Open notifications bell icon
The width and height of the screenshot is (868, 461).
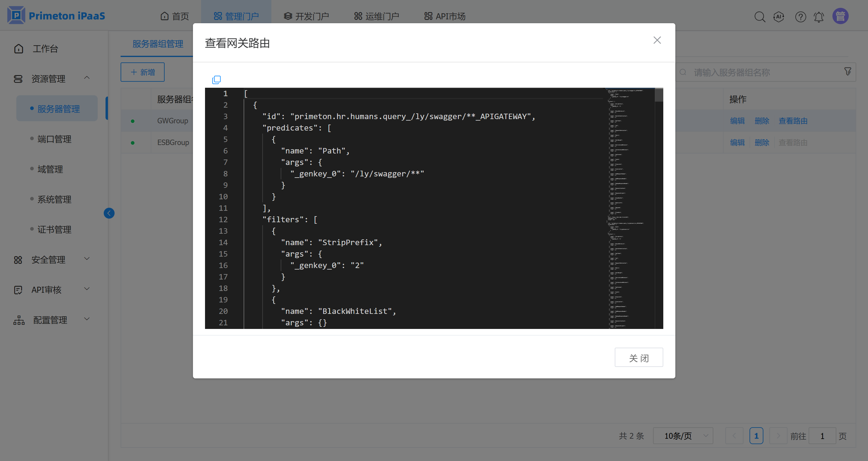click(x=819, y=16)
